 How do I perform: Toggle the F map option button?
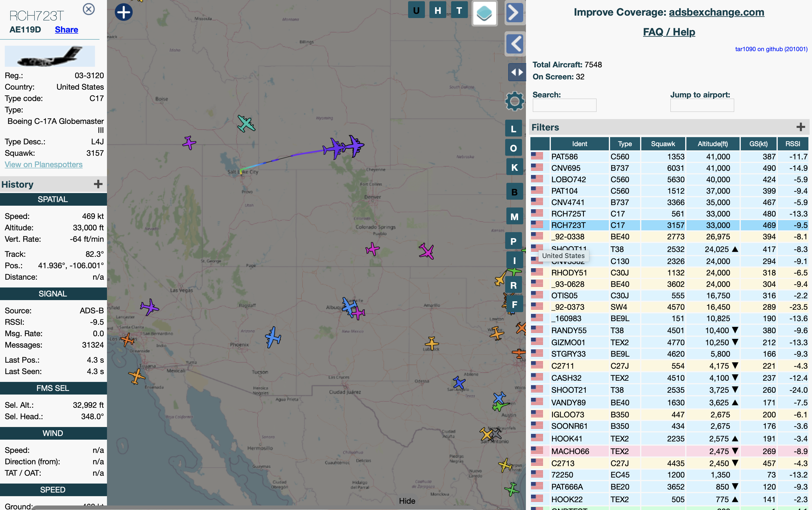pos(514,304)
